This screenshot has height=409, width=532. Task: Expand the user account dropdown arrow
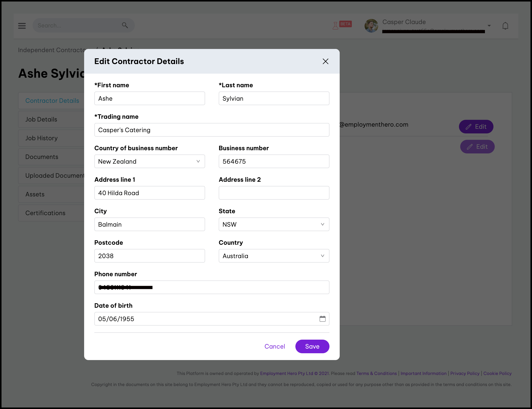[x=489, y=26]
